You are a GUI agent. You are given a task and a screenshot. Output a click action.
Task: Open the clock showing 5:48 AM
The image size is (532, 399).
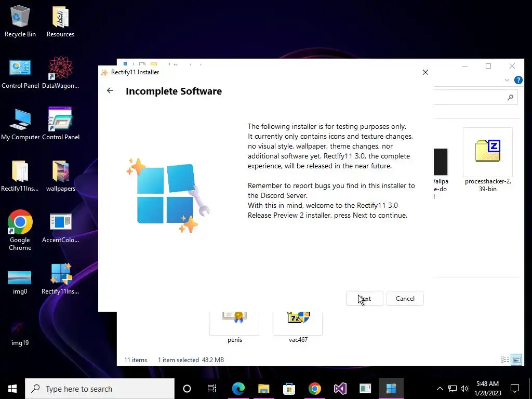[x=487, y=389]
